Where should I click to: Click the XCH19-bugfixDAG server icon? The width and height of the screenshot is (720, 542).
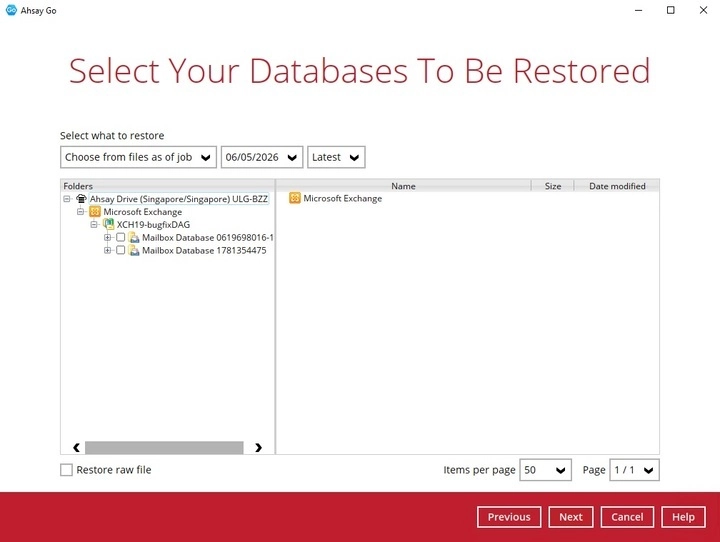tap(108, 225)
